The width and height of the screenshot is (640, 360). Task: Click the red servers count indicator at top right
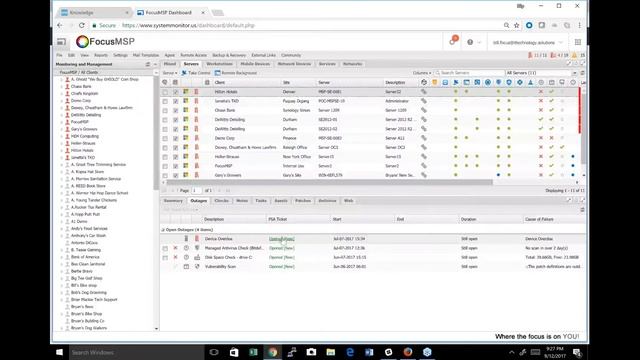click(x=538, y=55)
